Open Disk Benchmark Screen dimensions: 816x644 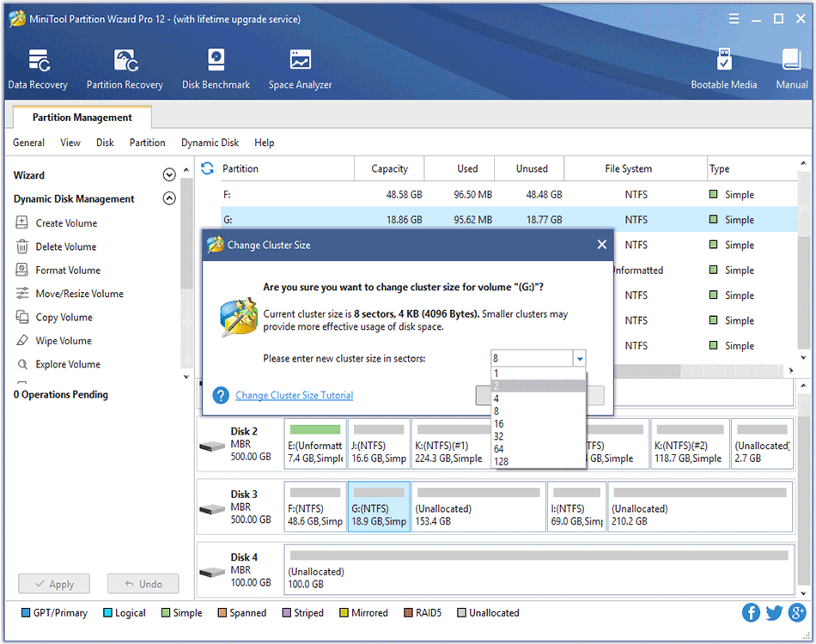[x=216, y=70]
